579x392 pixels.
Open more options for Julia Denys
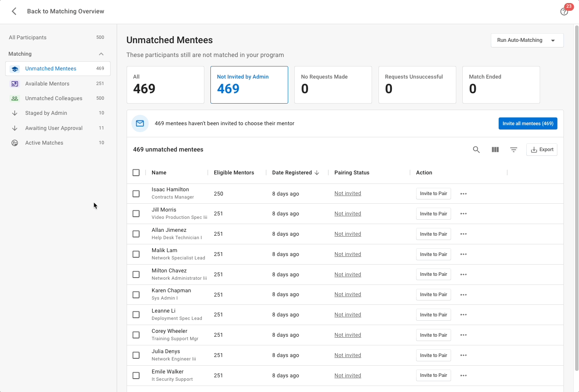click(464, 355)
